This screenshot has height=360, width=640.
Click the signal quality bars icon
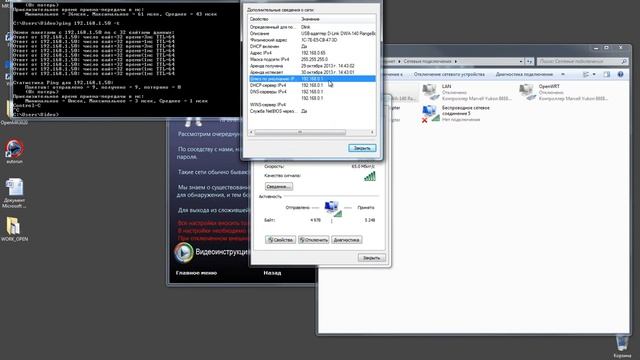tap(369, 176)
